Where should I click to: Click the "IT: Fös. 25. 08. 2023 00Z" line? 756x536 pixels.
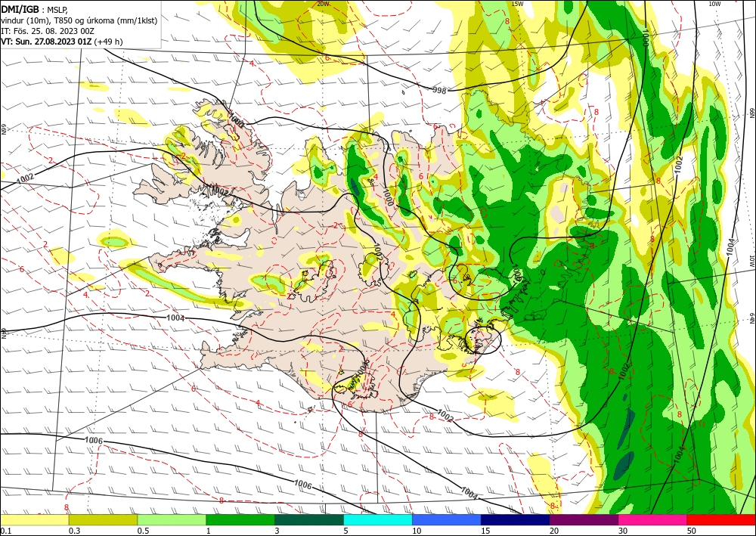[x=47, y=31]
